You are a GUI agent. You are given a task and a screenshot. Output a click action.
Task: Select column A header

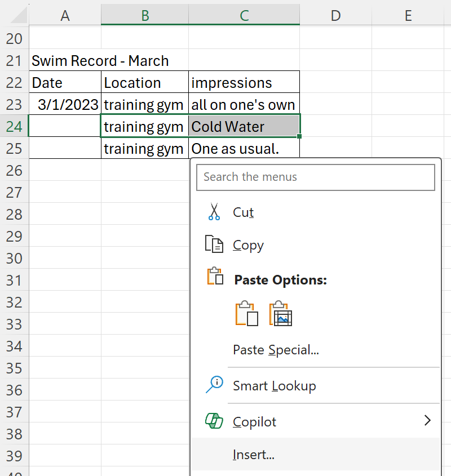click(x=65, y=15)
